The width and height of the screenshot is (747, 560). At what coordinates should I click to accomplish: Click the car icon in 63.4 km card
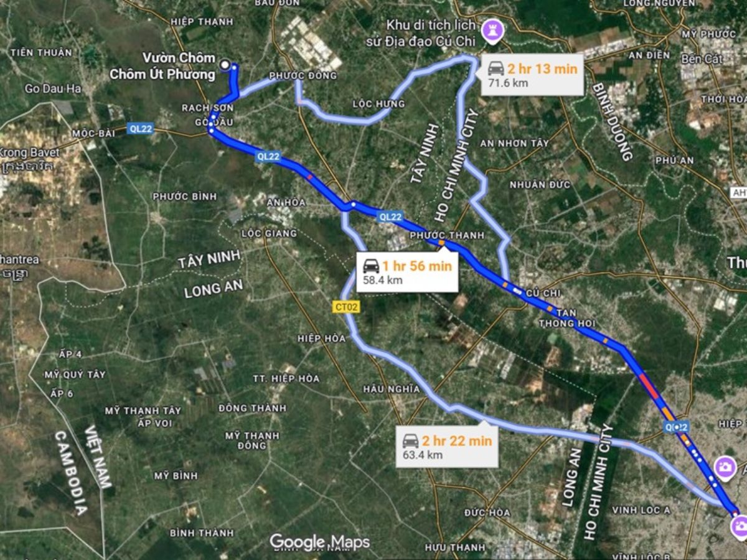pyautogui.click(x=411, y=441)
